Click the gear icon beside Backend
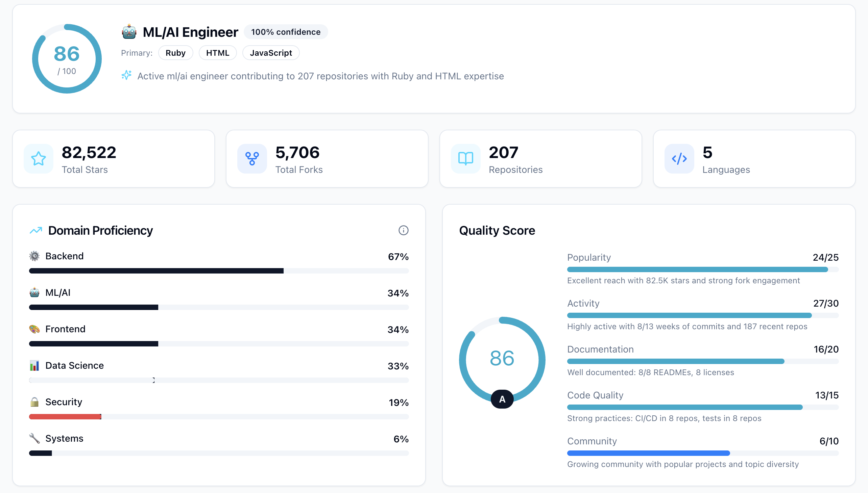Viewport: 868px width, 493px height. (34, 256)
